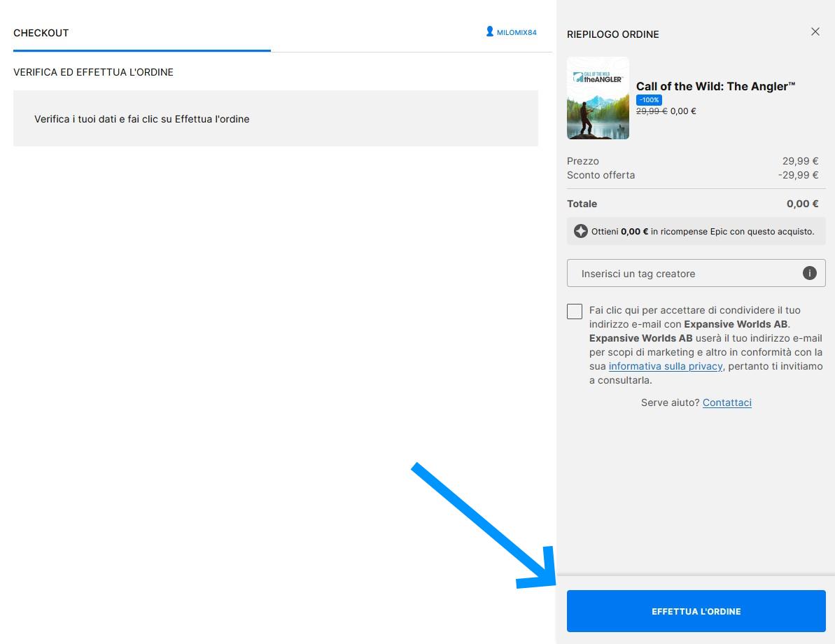This screenshot has width=835, height=644.
Task: Click the Effettua l'ordine button
Action: coord(696,611)
